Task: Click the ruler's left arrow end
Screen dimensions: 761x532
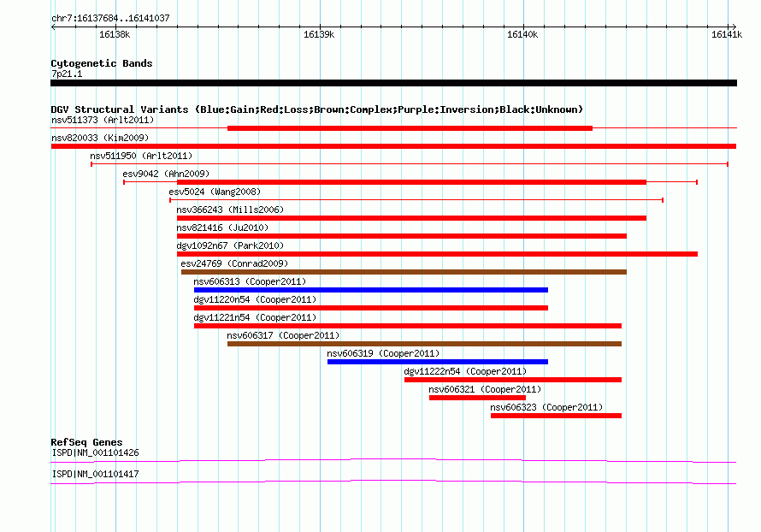Action: [x=53, y=27]
